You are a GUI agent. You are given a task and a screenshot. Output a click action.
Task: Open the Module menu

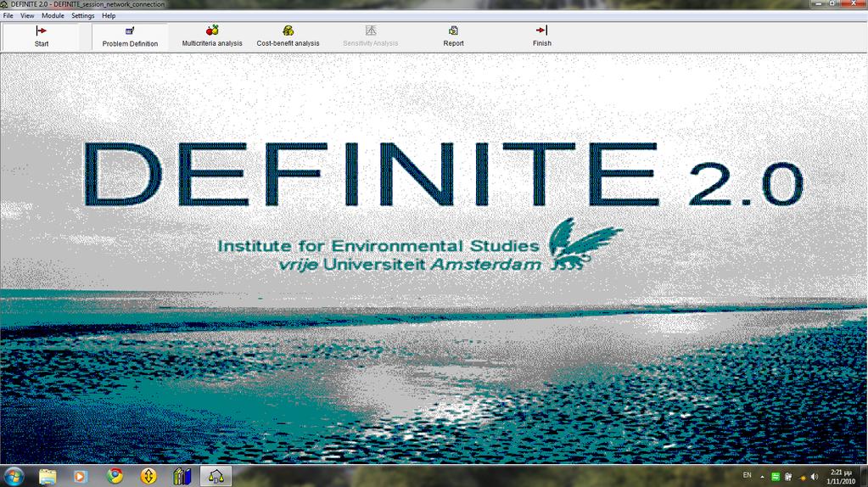click(53, 15)
